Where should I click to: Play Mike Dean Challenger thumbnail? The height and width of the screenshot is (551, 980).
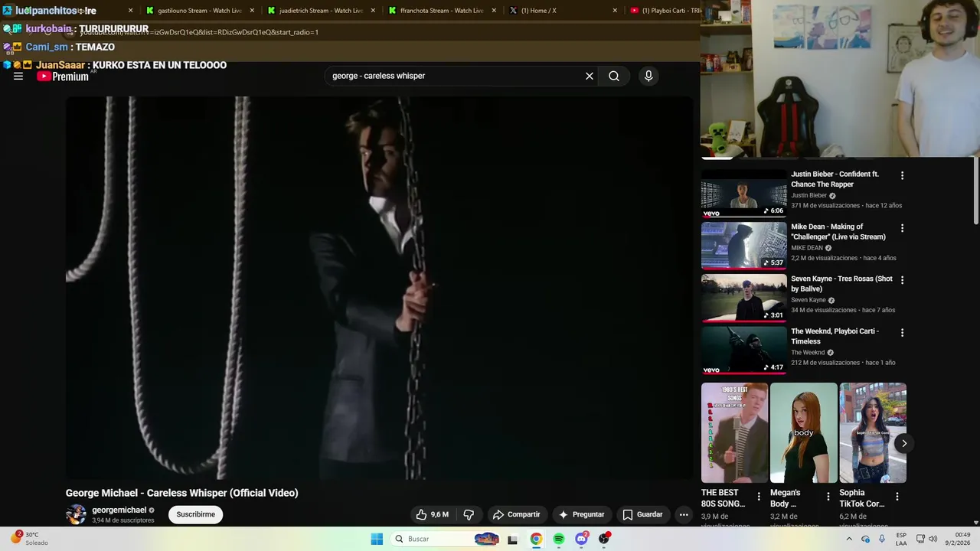point(744,246)
